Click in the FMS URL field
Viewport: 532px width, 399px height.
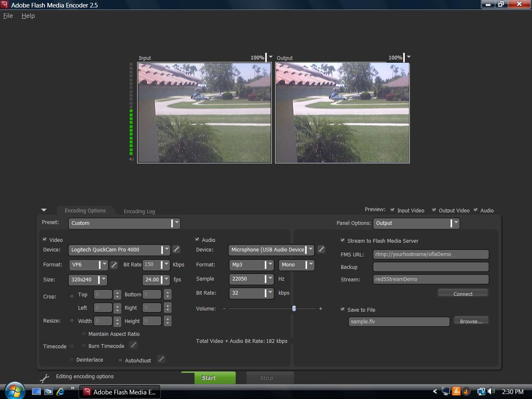[431, 254]
